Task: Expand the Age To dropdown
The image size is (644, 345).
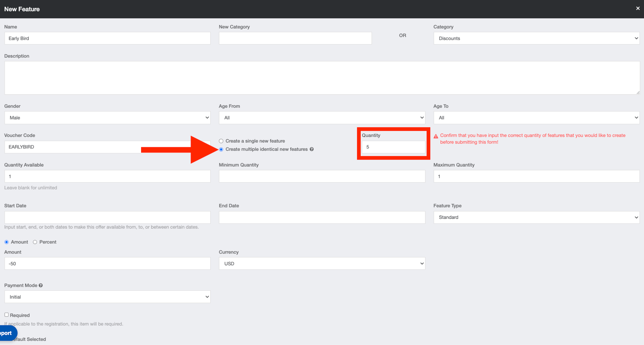Action: click(536, 118)
